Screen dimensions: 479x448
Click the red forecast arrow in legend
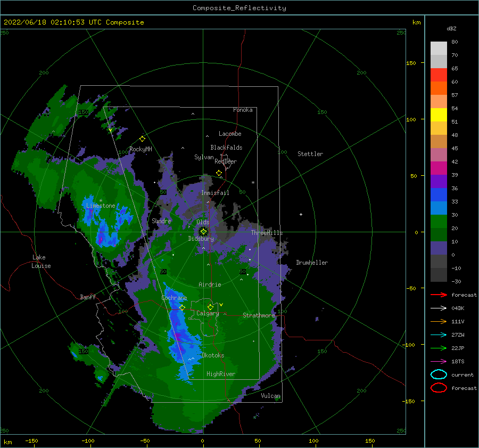click(x=439, y=295)
